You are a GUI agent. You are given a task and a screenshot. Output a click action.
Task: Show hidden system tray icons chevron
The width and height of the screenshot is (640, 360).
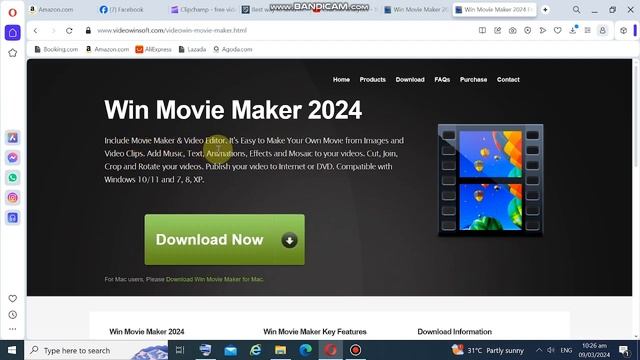(x=539, y=350)
